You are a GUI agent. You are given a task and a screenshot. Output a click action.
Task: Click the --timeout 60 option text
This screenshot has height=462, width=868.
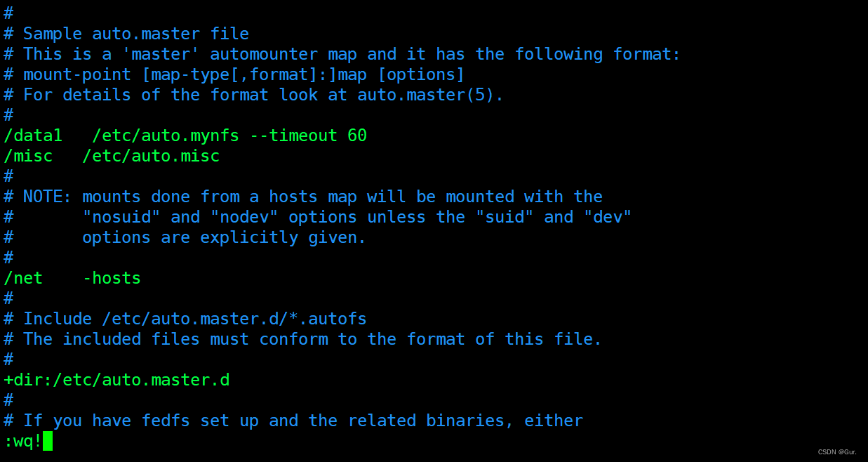pyautogui.click(x=308, y=136)
